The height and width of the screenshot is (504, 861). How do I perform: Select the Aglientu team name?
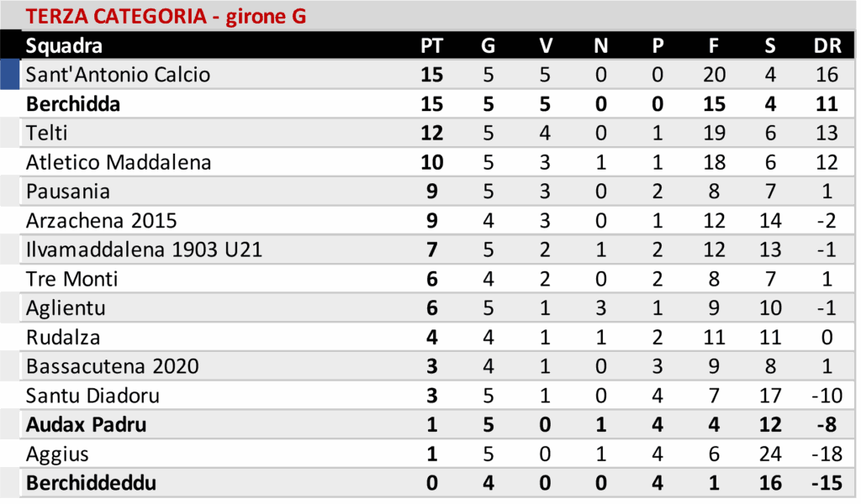coord(66,308)
